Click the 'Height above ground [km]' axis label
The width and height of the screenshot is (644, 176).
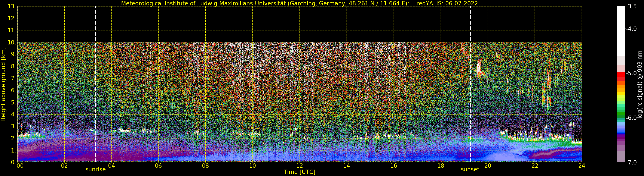tap(3, 84)
